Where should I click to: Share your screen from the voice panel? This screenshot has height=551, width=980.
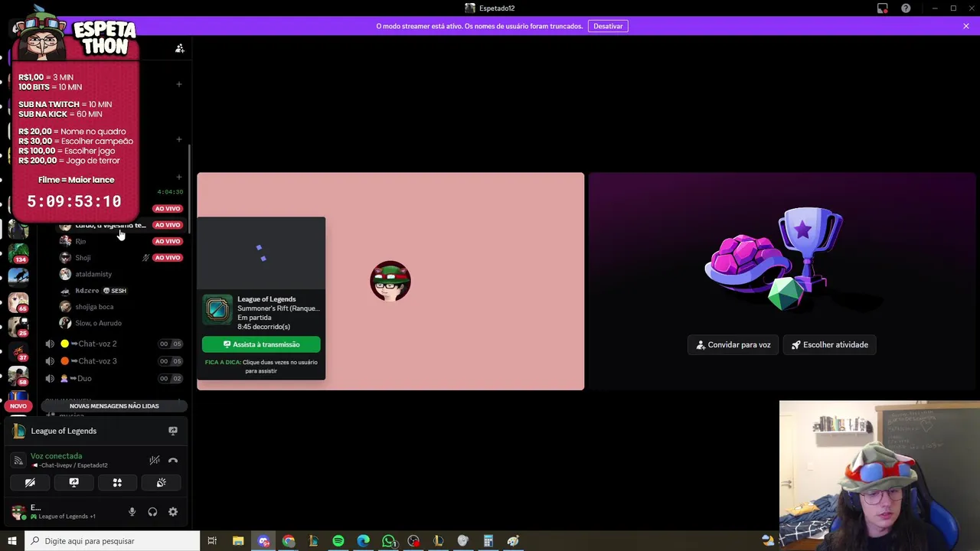tap(73, 483)
